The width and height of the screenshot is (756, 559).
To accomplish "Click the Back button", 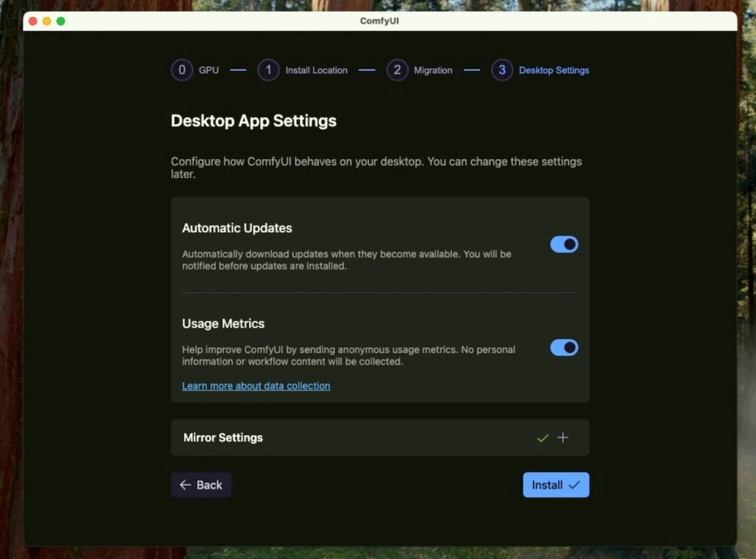I will coord(201,484).
